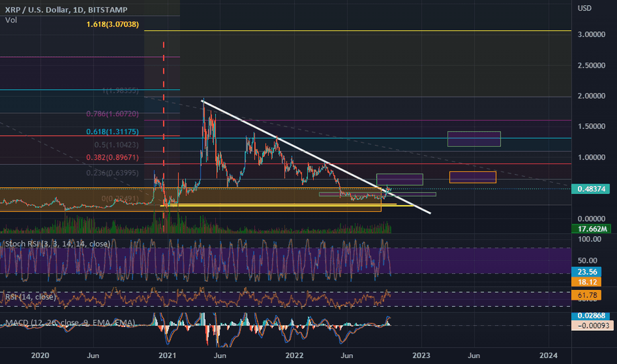Click the 2022 label on time axis

point(295,356)
